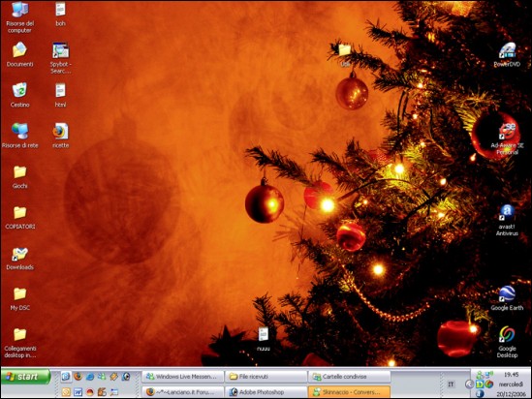Launch Firefox from the Quick Launch bar
This screenshot has height=399, width=532.
[78, 377]
